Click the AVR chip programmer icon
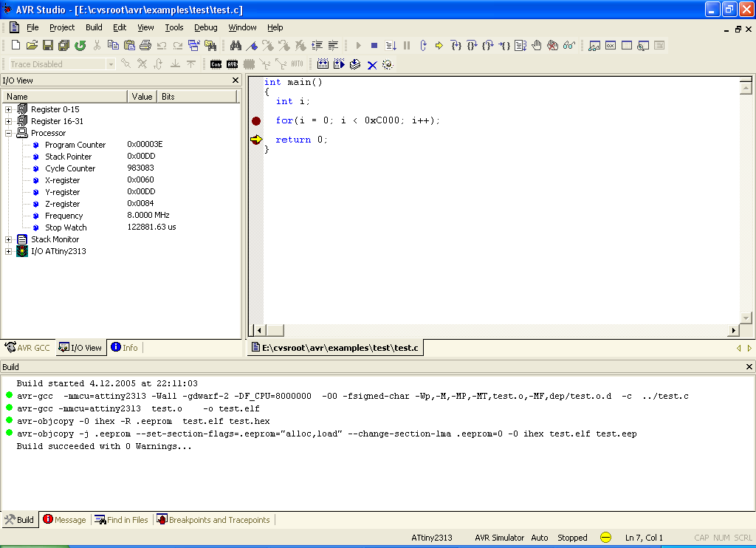The image size is (756, 548). pyautogui.click(x=232, y=64)
